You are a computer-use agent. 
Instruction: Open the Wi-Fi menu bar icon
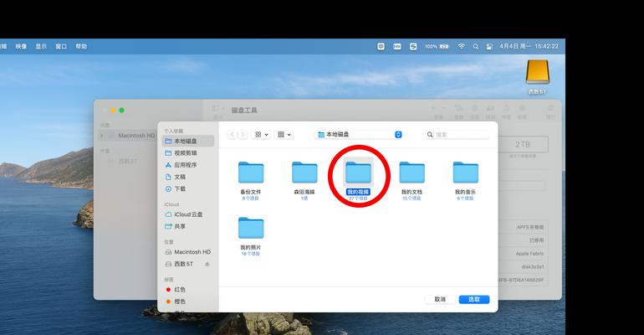(x=461, y=46)
